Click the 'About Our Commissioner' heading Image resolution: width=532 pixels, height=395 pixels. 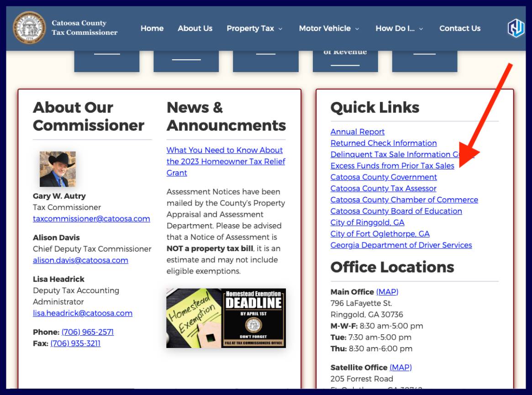(89, 116)
